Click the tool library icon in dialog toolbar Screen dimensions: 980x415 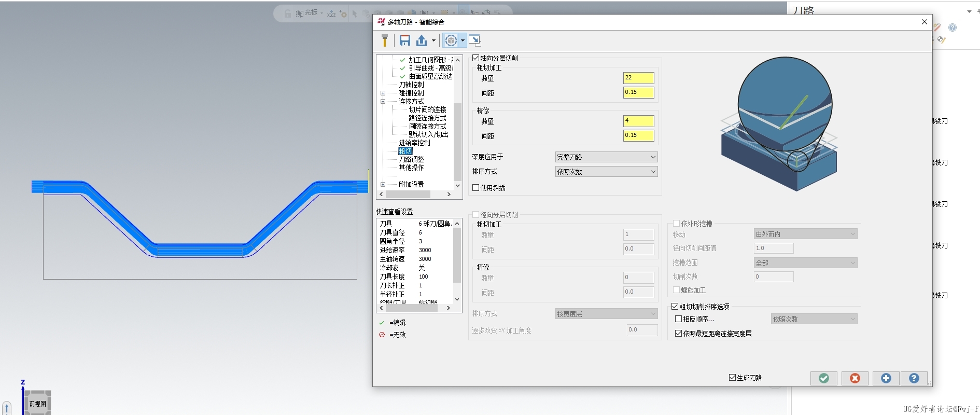coord(384,40)
